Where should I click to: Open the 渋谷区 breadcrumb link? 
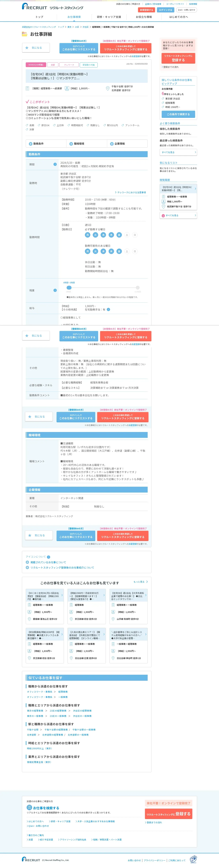pos(86,27)
